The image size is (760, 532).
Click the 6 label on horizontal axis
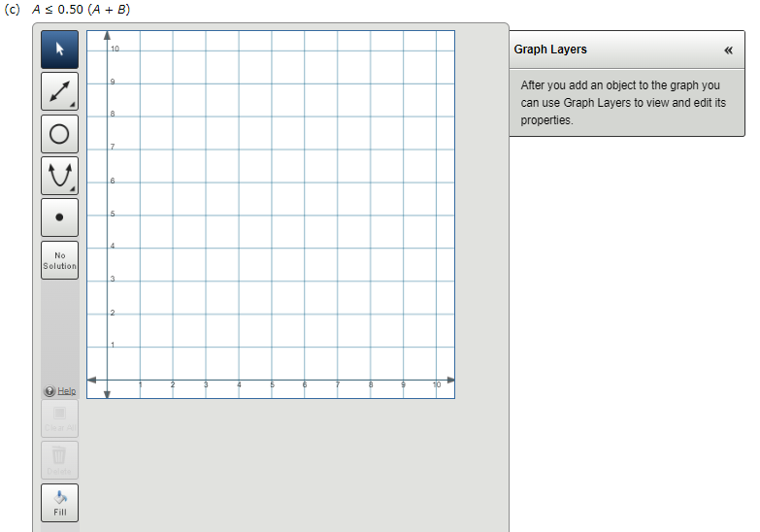tap(305, 384)
